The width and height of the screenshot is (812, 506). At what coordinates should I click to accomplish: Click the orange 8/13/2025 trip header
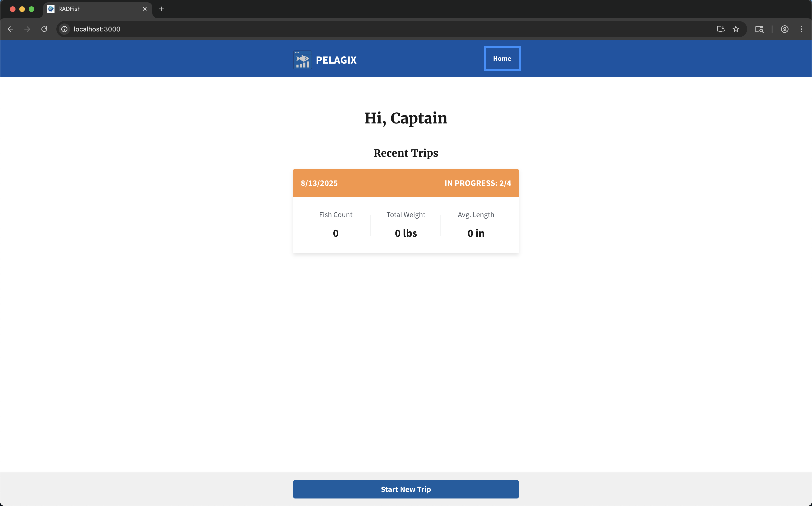pos(319,183)
